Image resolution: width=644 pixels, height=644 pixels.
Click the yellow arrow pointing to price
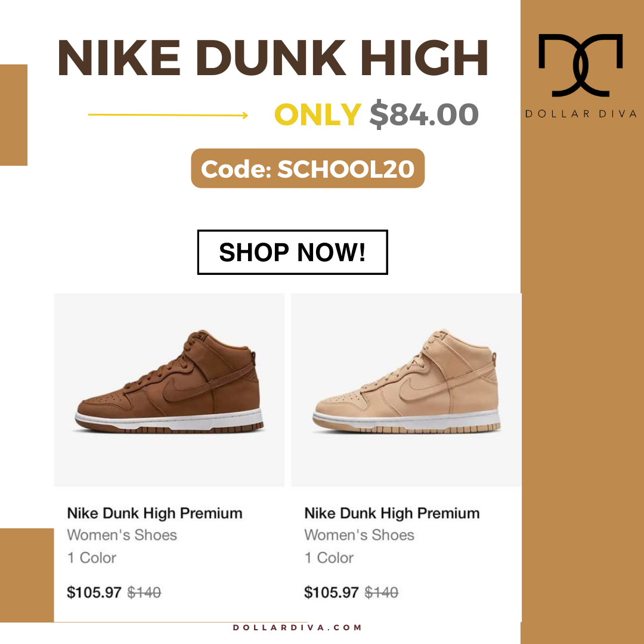pos(168,115)
